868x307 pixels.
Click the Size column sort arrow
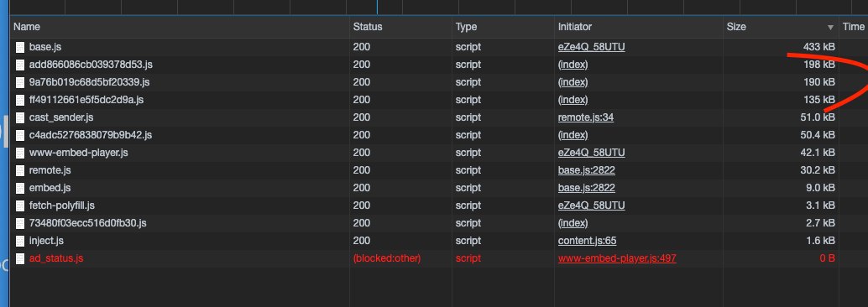coord(829,28)
